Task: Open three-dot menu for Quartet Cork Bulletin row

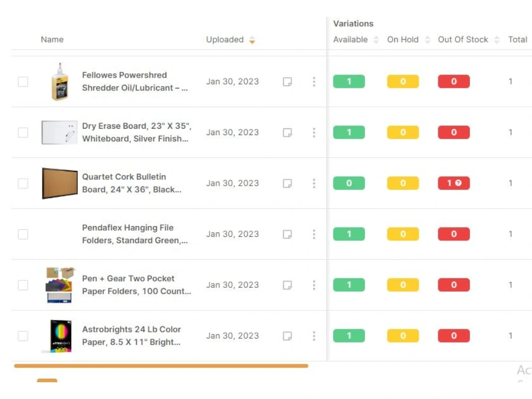Action: tap(314, 184)
